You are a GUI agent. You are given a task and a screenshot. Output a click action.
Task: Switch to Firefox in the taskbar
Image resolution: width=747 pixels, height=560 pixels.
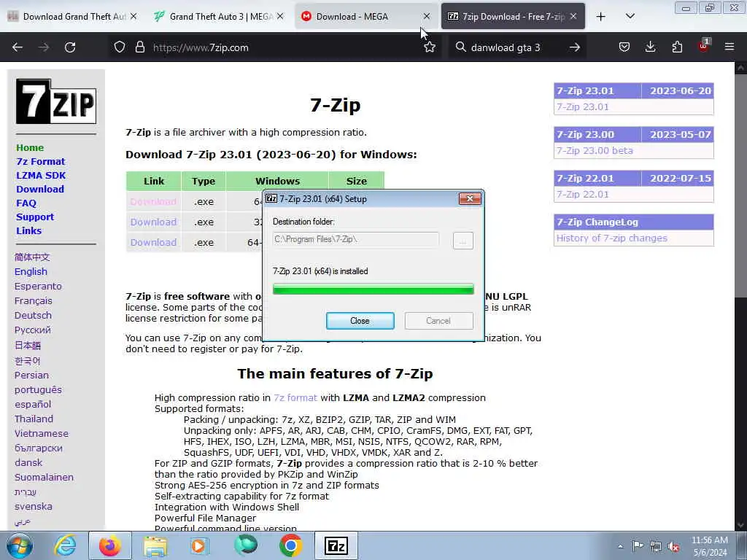click(110, 545)
